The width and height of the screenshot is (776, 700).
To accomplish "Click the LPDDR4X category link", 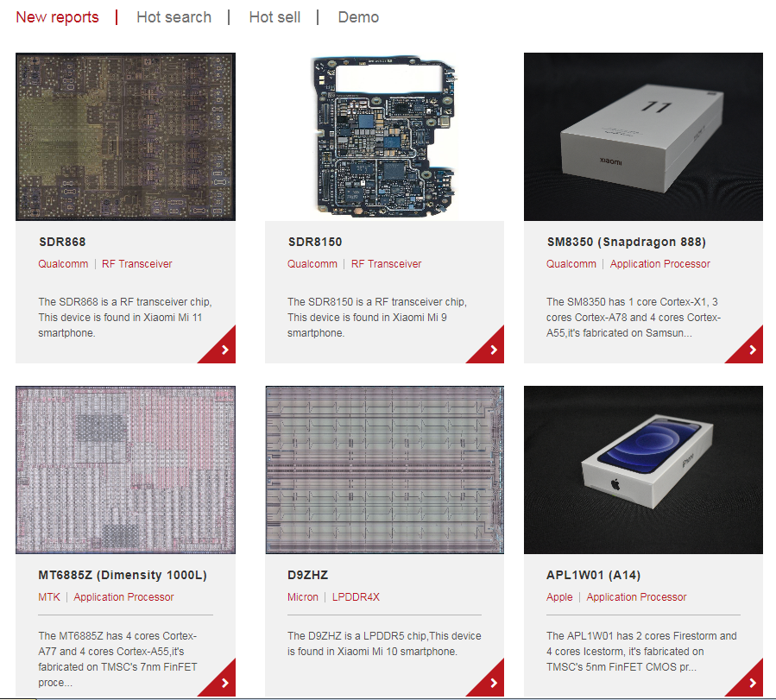I will (x=356, y=597).
